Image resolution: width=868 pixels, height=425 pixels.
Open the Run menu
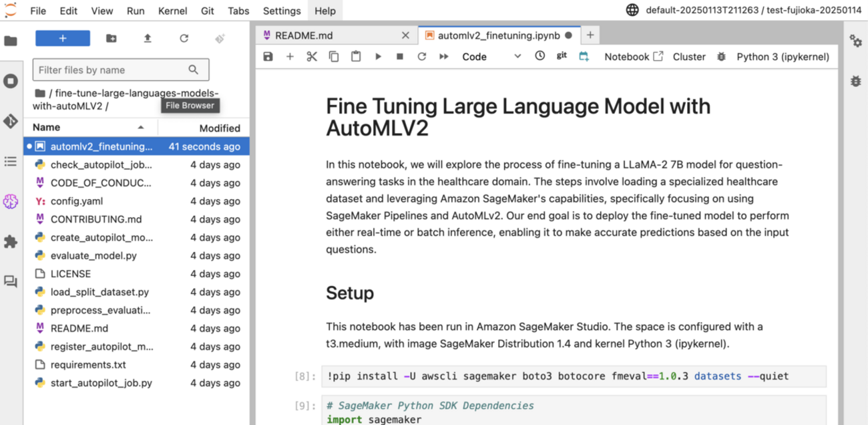coord(136,11)
